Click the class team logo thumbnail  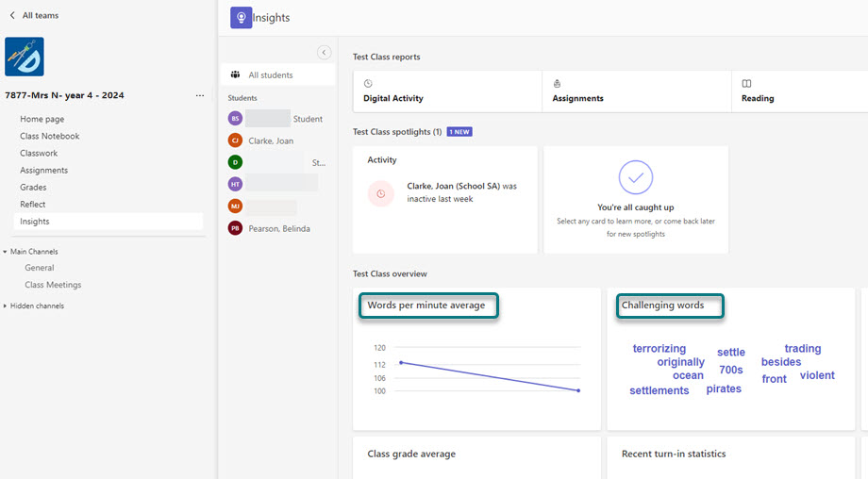click(25, 57)
